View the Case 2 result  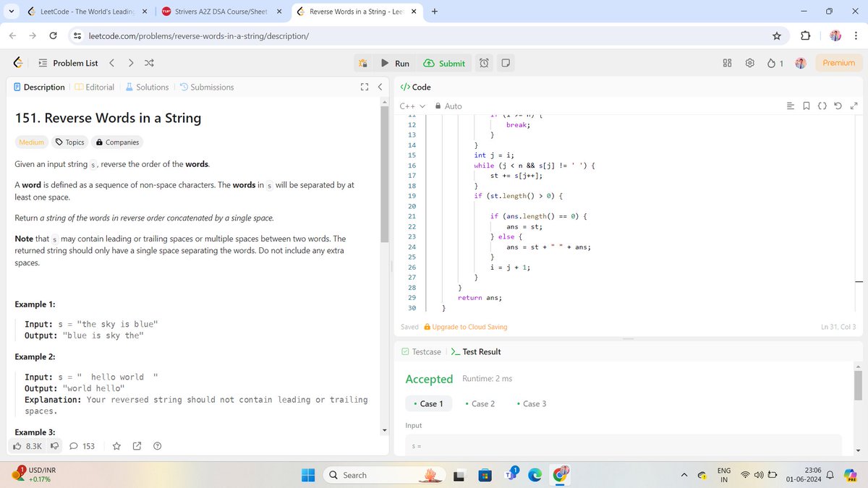[x=480, y=403]
